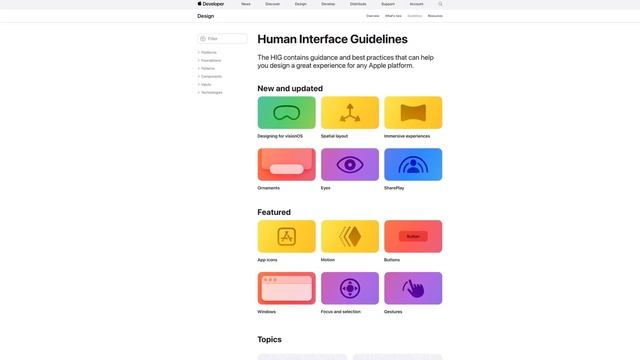Focus the Filter text field
This screenshot has height=360, width=640.
pos(222,39)
